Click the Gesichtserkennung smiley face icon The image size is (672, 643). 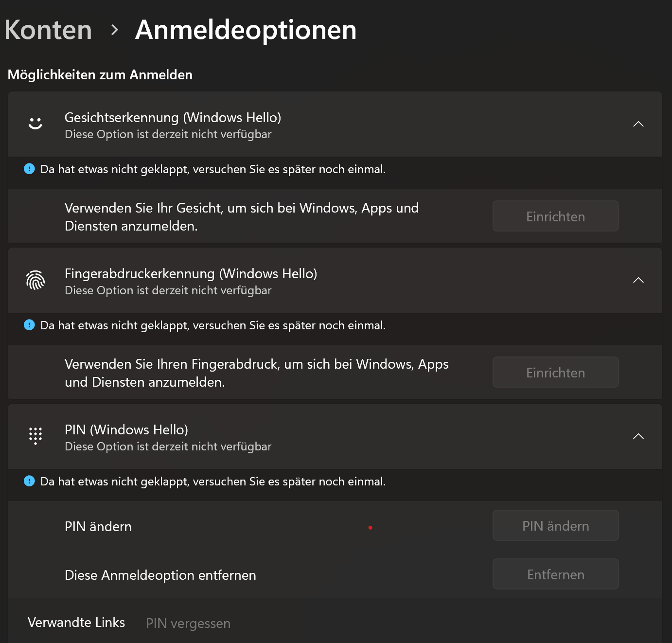[35, 124]
